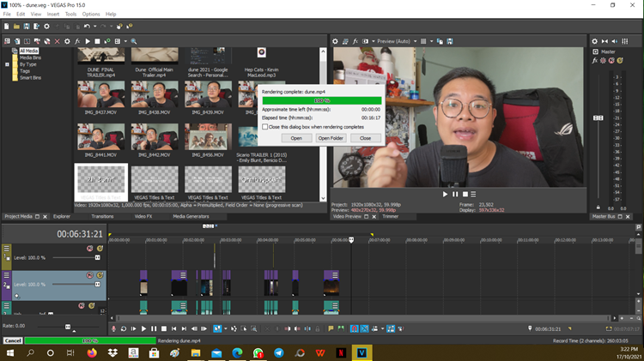The width and height of the screenshot is (644, 361).
Task: Click Cancel button in status bar
Action: (13, 340)
